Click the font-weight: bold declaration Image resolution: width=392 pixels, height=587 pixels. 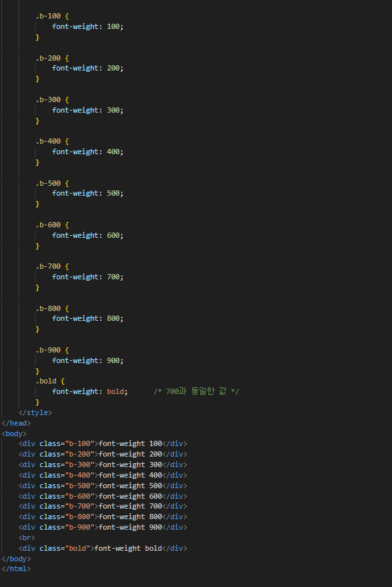(90, 391)
